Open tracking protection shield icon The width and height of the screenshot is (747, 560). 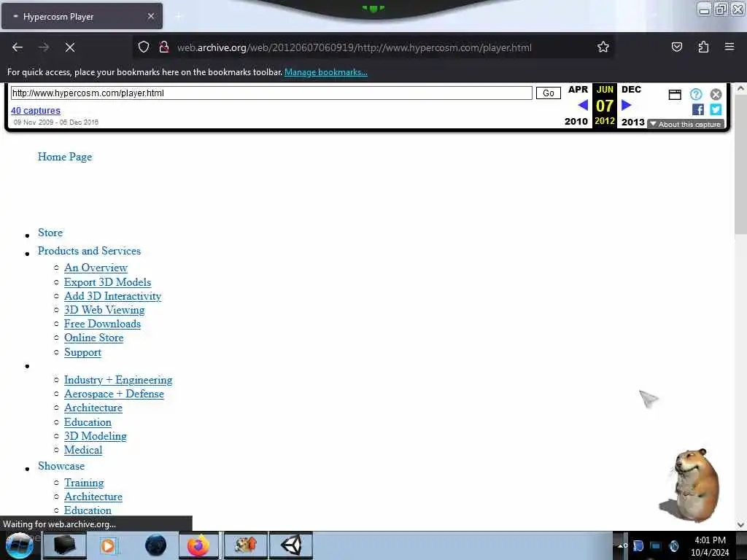point(144,47)
